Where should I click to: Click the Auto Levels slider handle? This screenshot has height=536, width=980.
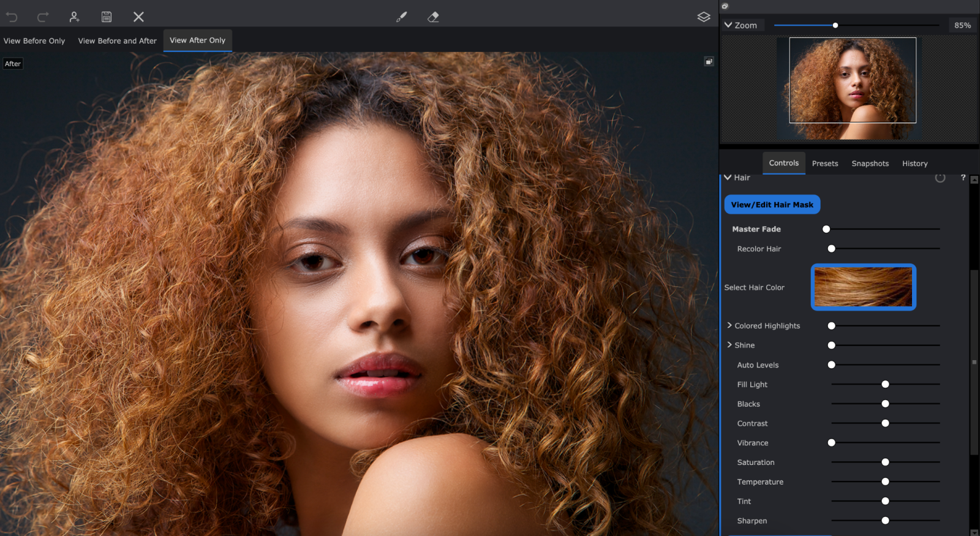(x=831, y=364)
